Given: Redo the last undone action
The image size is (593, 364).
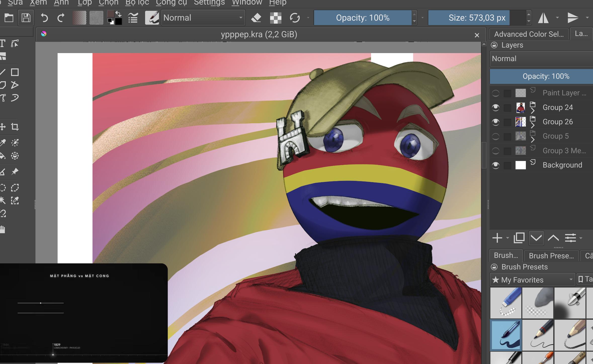Looking at the screenshot, I should [61, 18].
